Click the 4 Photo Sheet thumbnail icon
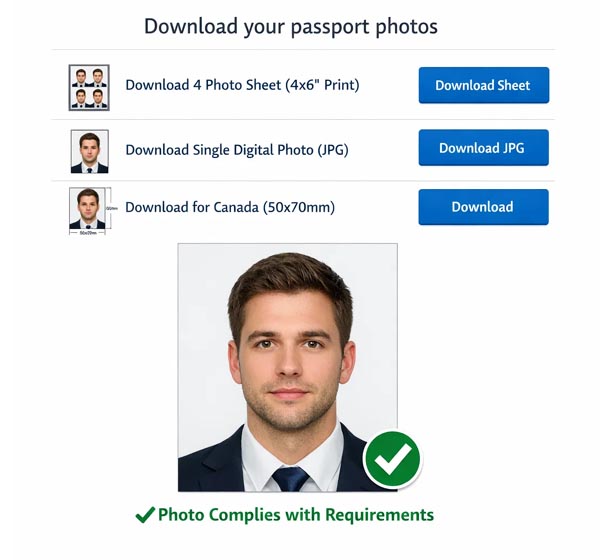 click(x=89, y=87)
